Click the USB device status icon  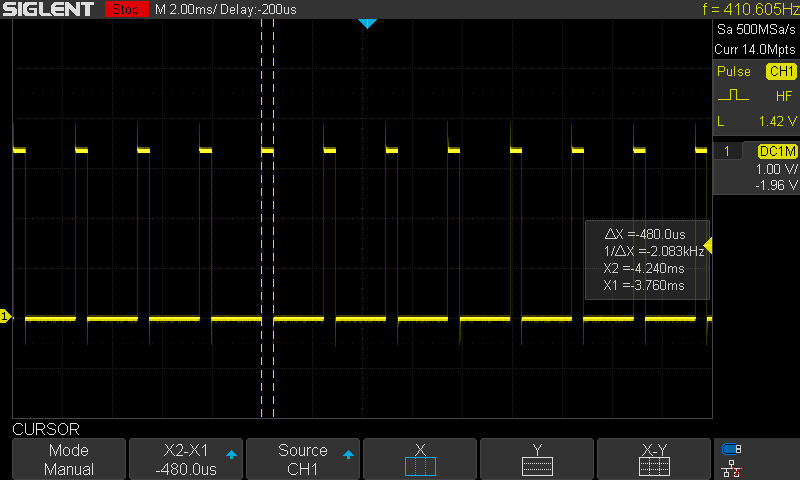point(731,449)
